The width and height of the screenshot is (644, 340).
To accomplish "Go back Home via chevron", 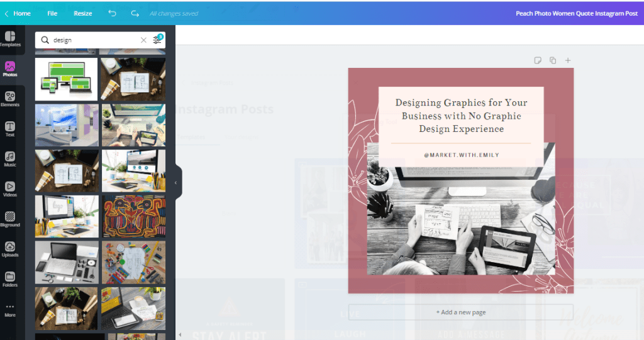I will [6, 13].
